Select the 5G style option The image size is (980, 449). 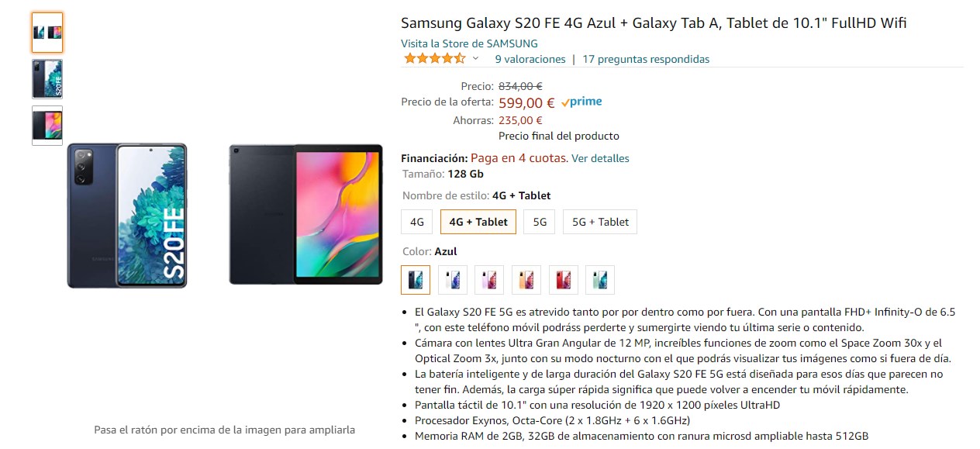(540, 222)
